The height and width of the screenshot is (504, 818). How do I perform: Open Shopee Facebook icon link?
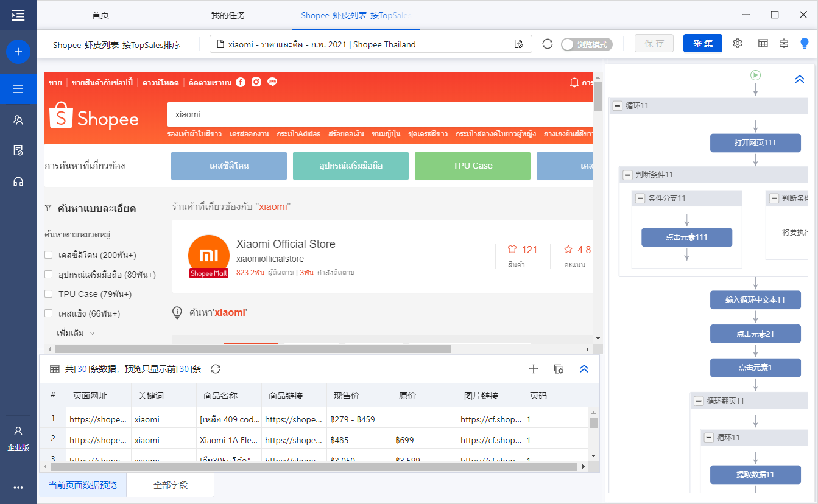[241, 82]
